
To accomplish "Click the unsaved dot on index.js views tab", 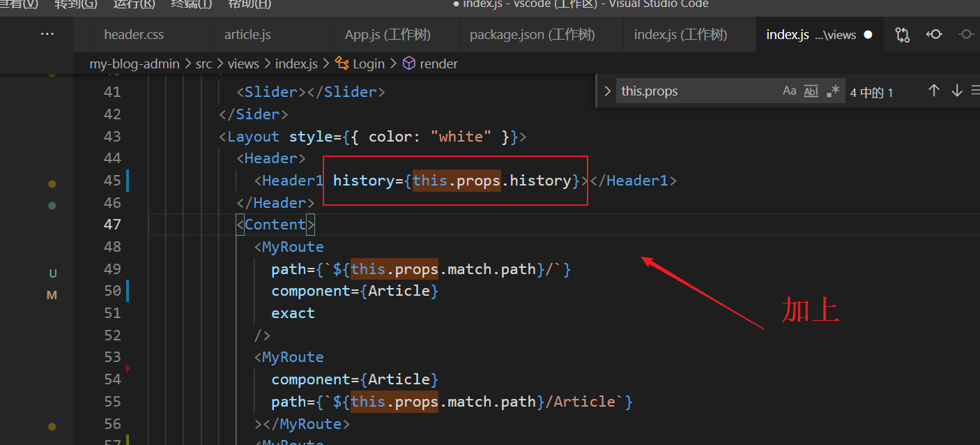I will pos(868,34).
